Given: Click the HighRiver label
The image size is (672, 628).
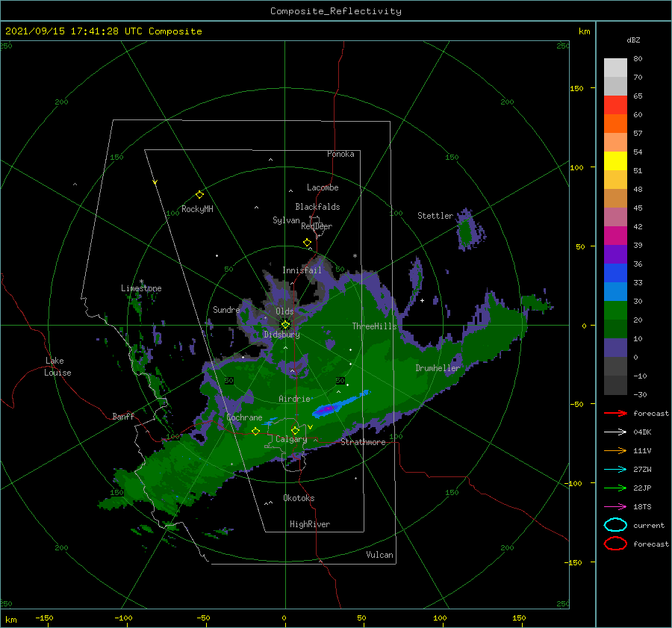Looking at the screenshot, I should (x=310, y=524).
